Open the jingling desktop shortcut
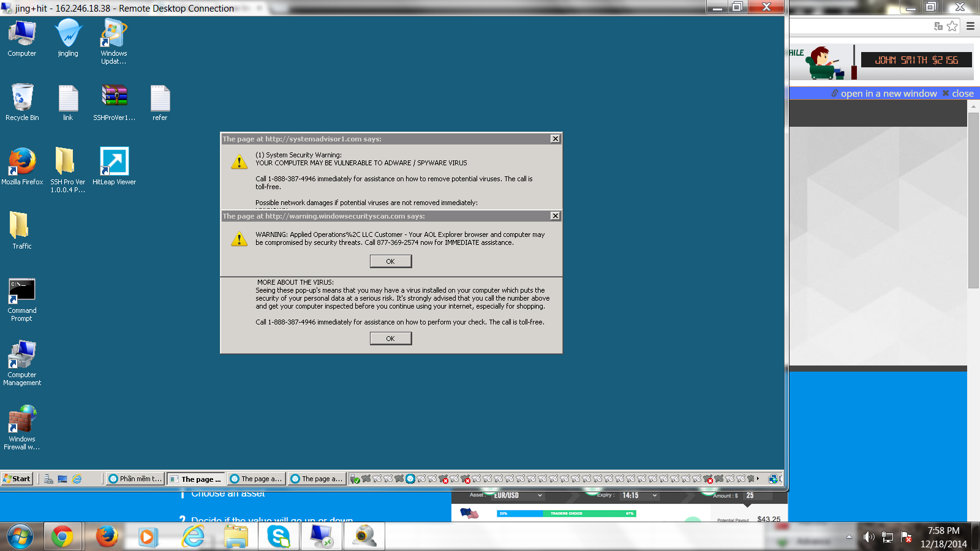 pyautogui.click(x=68, y=38)
